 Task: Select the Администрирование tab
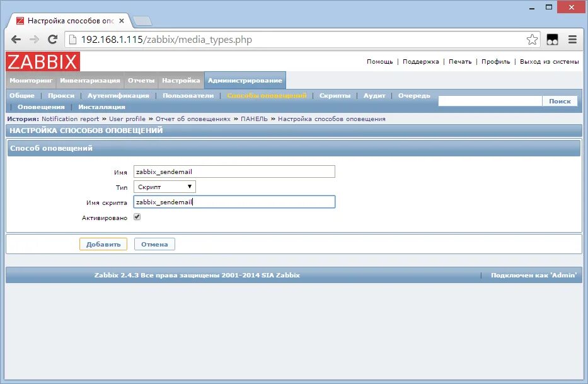pyautogui.click(x=245, y=80)
